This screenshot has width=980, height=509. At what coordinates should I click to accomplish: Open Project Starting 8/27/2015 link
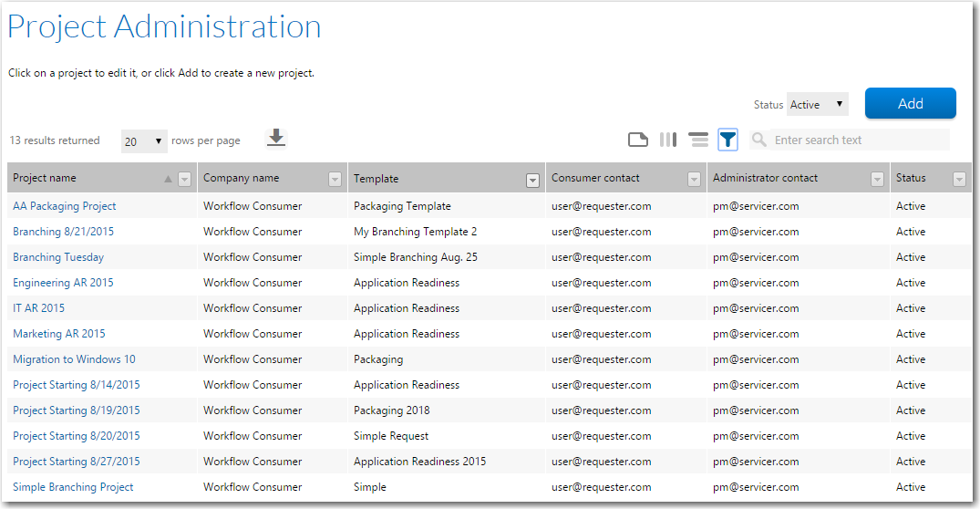point(77,462)
